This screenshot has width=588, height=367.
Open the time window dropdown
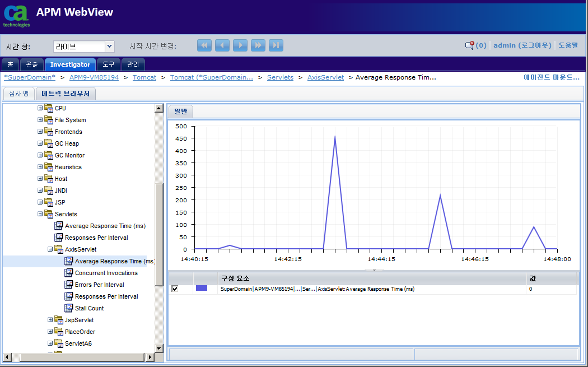(110, 46)
